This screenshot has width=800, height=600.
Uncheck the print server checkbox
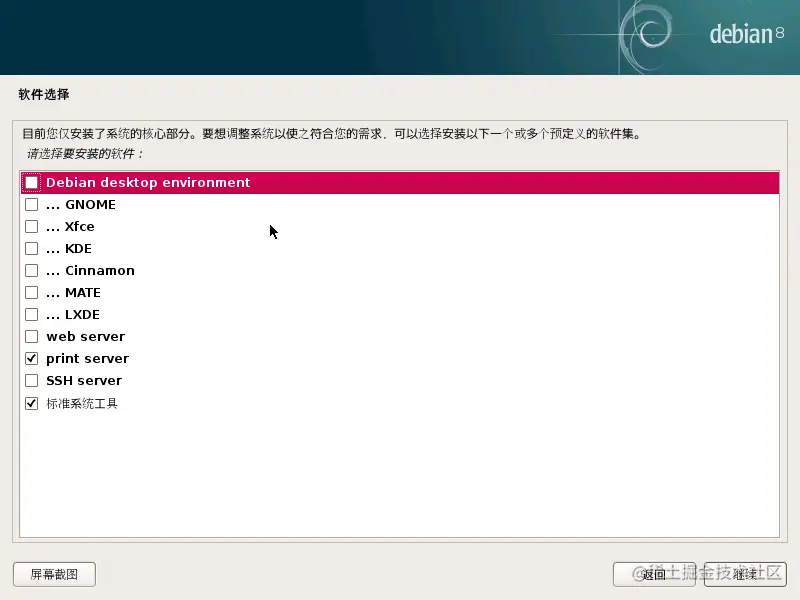click(x=32, y=359)
